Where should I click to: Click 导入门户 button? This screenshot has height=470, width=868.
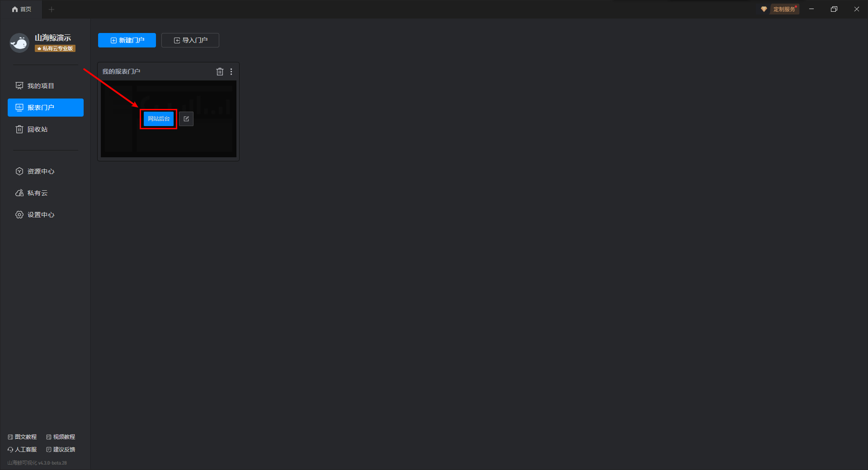pos(190,40)
